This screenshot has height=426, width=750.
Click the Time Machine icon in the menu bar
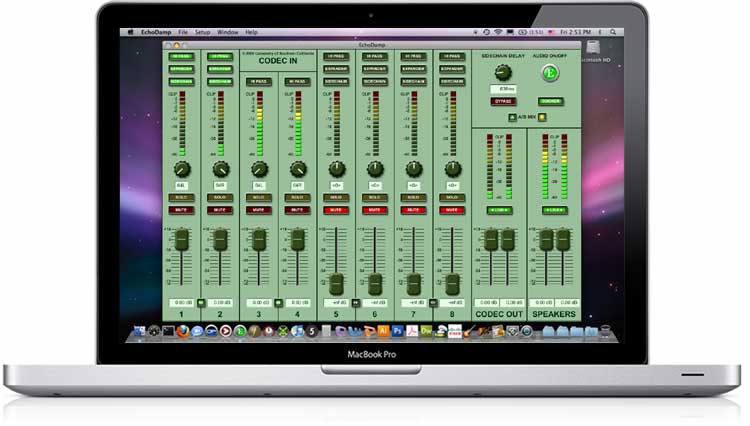tap(486, 32)
